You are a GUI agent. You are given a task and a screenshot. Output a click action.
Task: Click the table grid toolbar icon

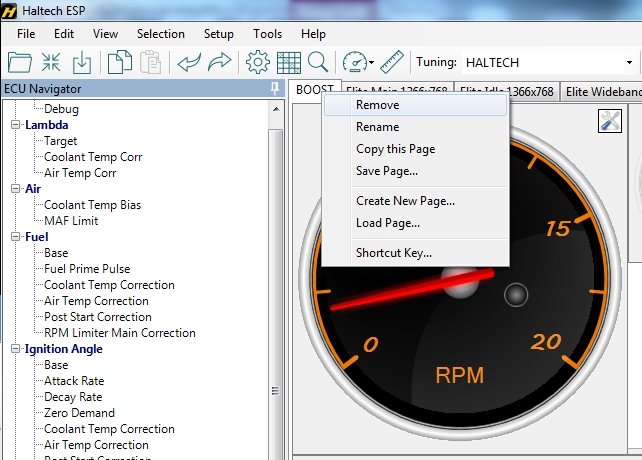click(x=289, y=62)
